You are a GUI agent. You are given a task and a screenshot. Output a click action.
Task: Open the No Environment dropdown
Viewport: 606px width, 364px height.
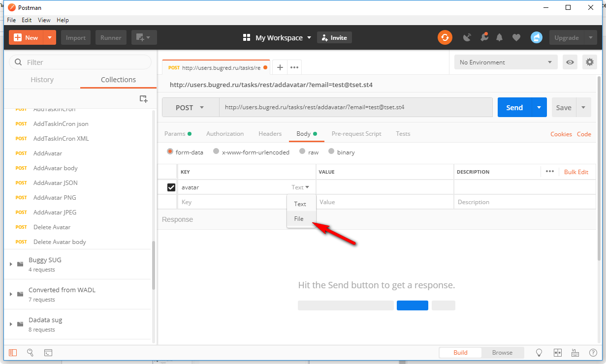[x=506, y=62]
